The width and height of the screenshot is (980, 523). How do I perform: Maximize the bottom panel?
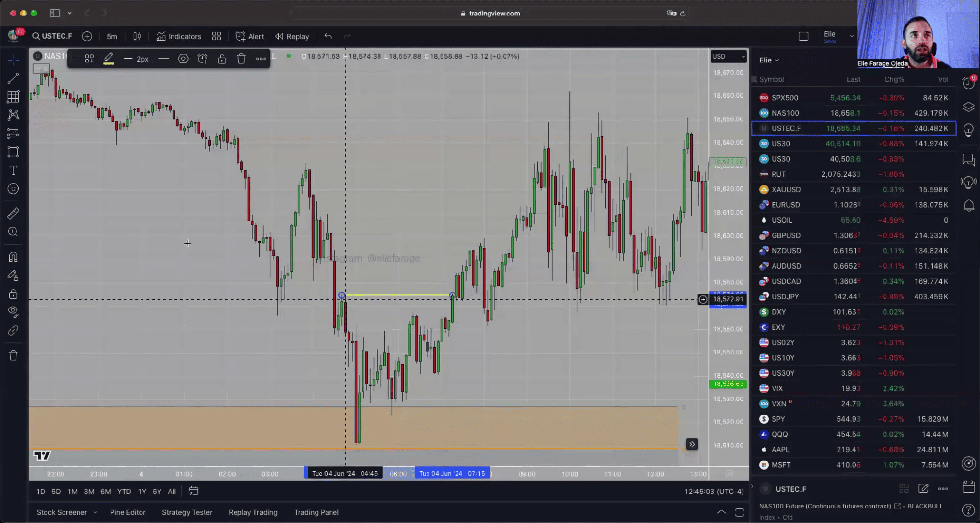click(740, 512)
